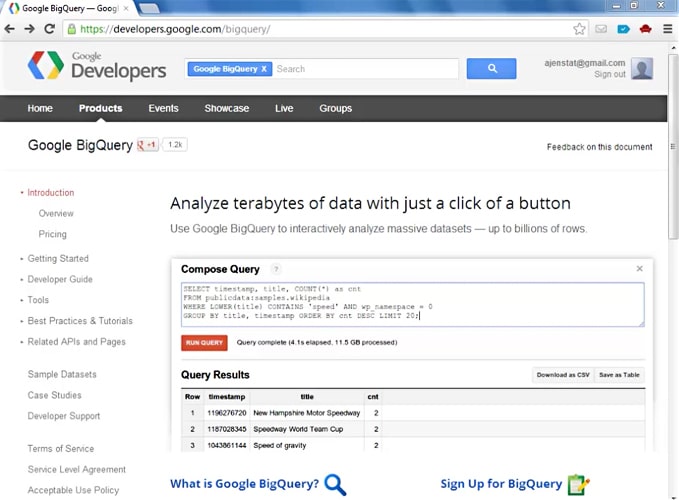Image resolution: width=679 pixels, height=500 pixels.
Task: Open Terms of Service in the sidebar
Action: click(x=61, y=449)
